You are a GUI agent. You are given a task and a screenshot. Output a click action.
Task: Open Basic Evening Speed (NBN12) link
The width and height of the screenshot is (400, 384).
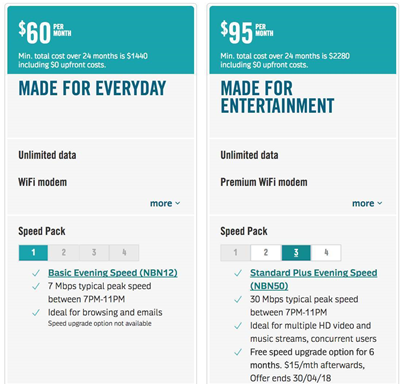click(113, 273)
